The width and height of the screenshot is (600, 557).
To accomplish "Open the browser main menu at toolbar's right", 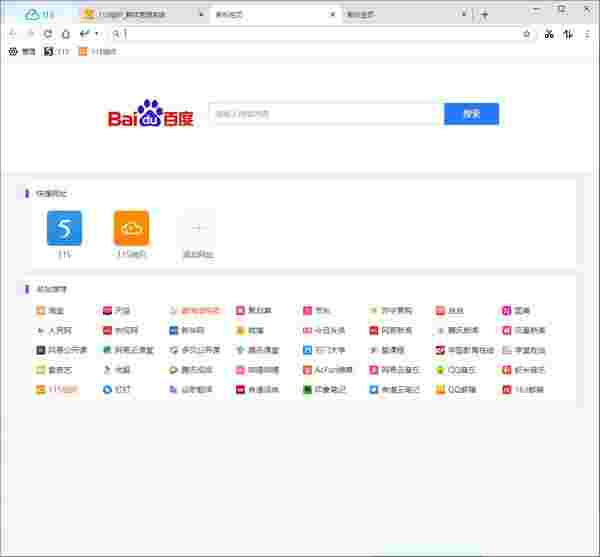I will point(587,34).
